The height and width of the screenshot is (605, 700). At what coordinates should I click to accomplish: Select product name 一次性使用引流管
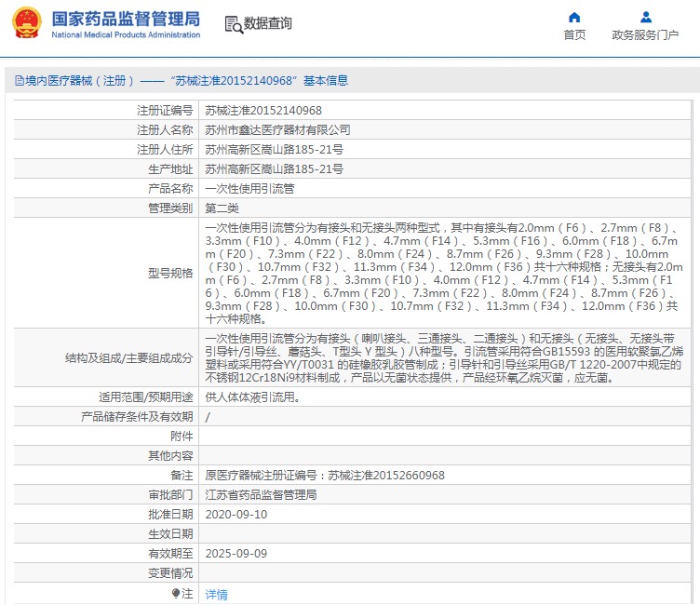coord(249,189)
